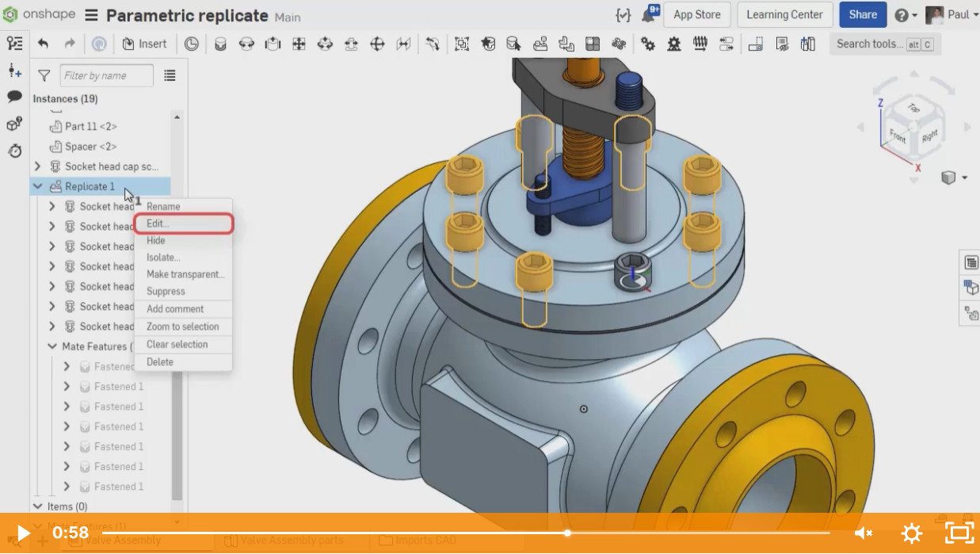This screenshot has height=554, width=980.
Task: Select the Revolute mate tool
Action: (x=246, y=44)
